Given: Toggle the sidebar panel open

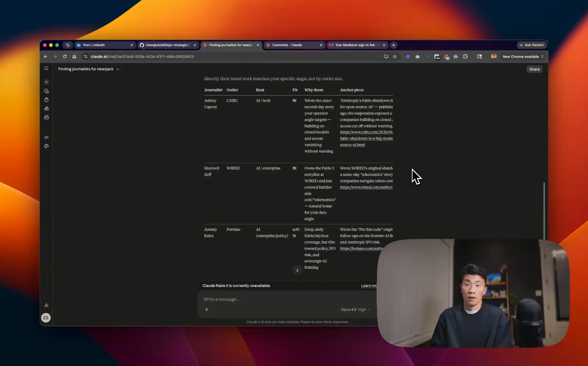Looking at the screenshot, I should pyautogui.click(x=46, y=68).
